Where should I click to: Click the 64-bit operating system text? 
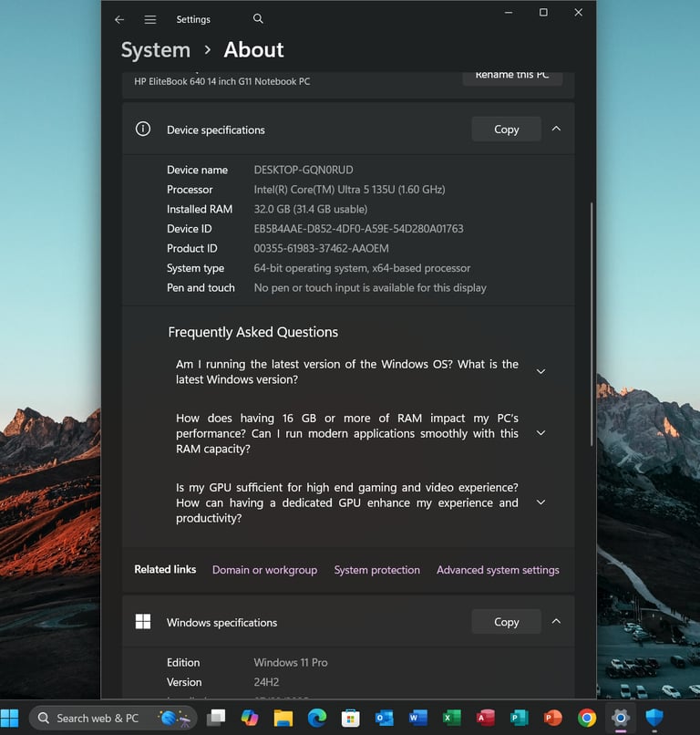(362, 268)
